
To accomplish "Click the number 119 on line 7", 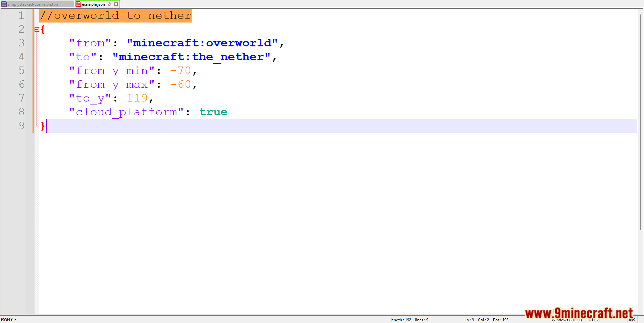I will [137, 98].
